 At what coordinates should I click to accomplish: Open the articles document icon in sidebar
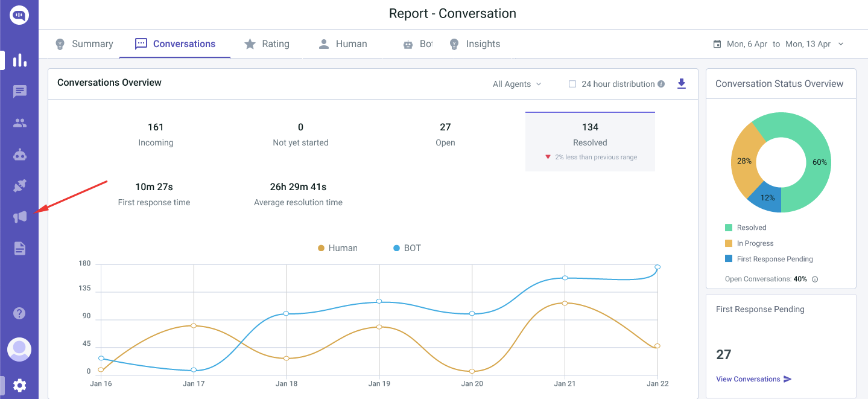pyautogui.click(x=20, y=248)
